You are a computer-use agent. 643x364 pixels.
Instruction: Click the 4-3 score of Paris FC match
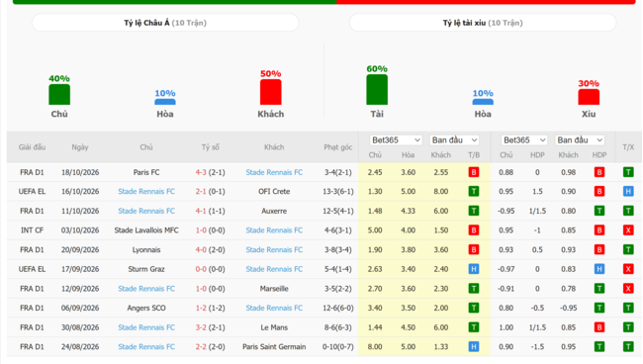pyautogui.click(x=201, y=172)
